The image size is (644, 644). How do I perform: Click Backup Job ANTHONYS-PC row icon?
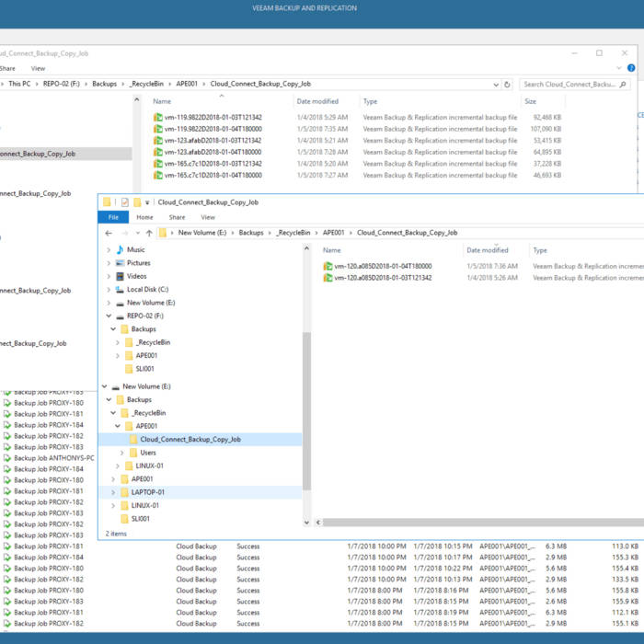tap(7, 458)
